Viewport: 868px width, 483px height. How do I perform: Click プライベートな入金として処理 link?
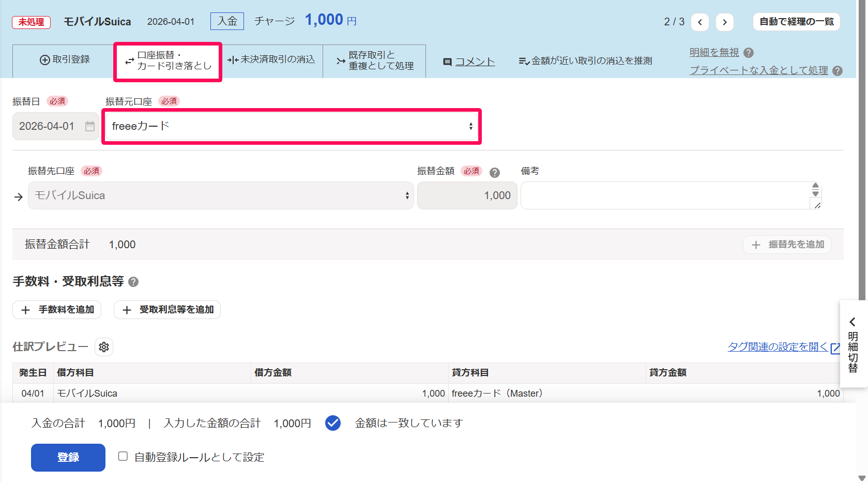click(758, 70)
